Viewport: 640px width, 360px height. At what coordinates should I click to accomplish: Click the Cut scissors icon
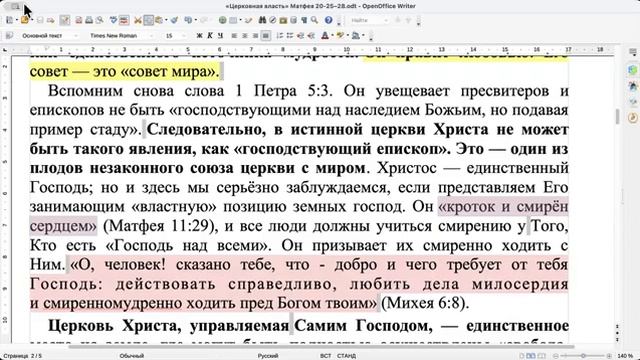click(138, 20)
